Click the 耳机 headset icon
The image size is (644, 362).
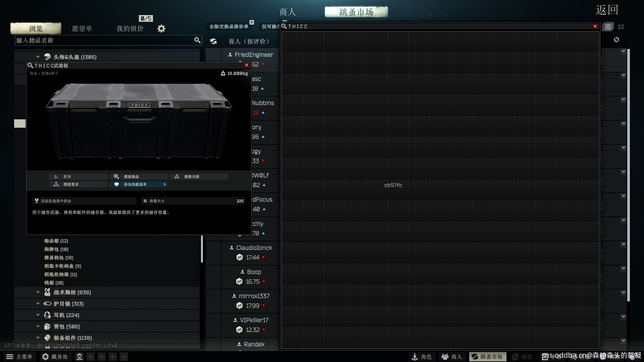click(47, 315)
